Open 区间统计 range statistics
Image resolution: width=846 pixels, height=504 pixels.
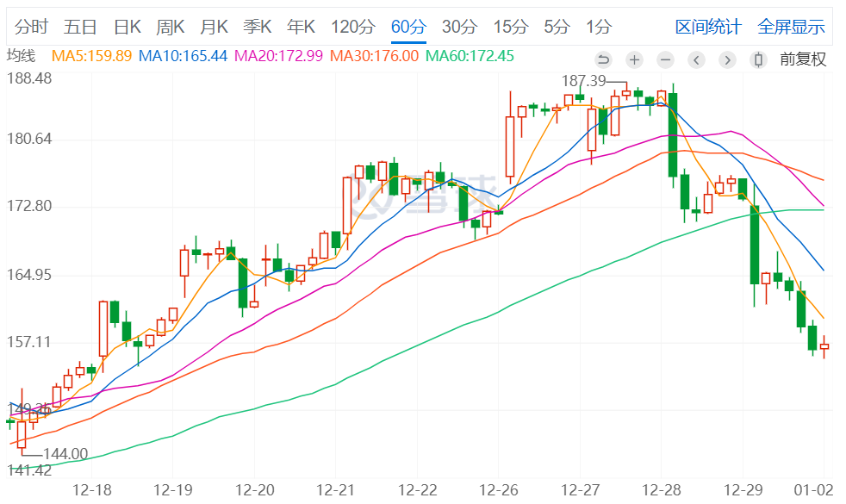(707, 27)
